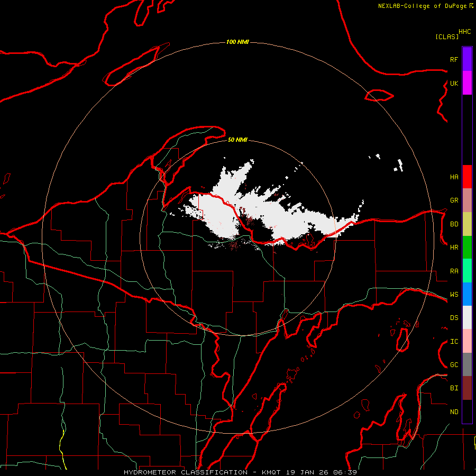The image size is (476, 476).
Task: Click the HHC product label
Action: (465, 32)
